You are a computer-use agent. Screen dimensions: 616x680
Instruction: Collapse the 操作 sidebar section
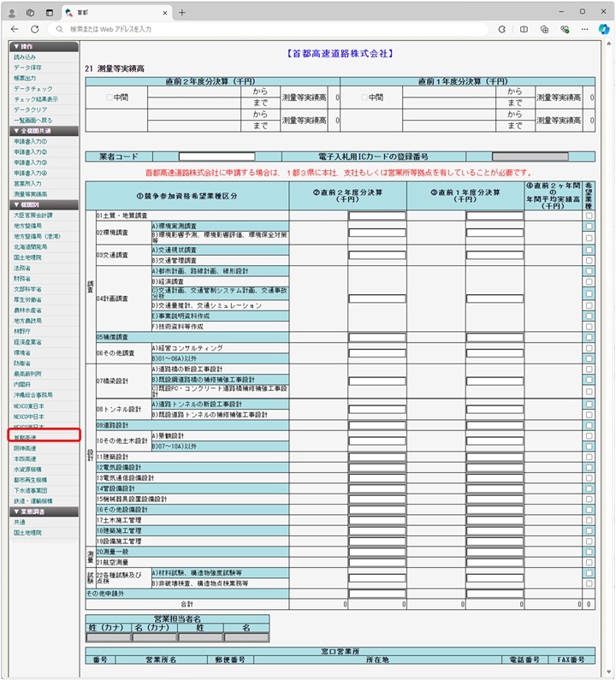[44, 46]
